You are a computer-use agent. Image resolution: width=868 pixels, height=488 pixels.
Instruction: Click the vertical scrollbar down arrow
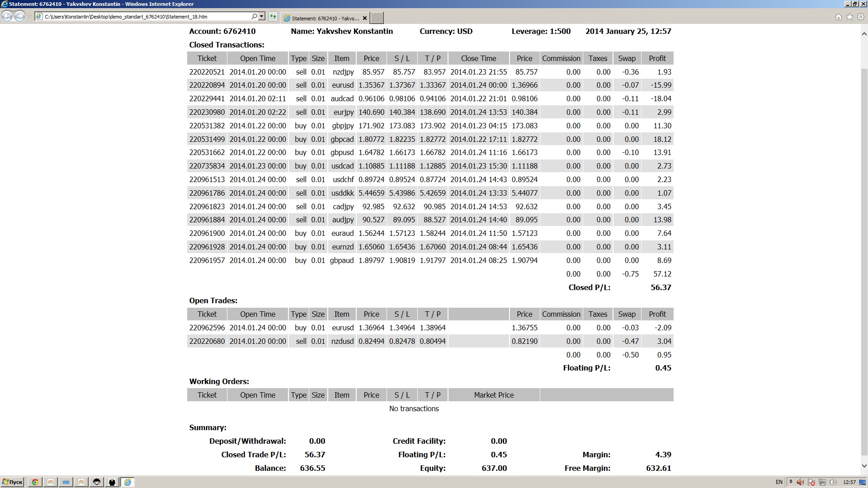pyautogui.click(x=864, y=466)
